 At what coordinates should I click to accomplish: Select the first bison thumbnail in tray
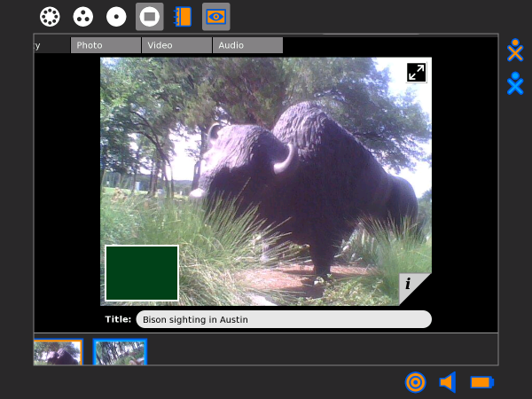coord(58,353)
